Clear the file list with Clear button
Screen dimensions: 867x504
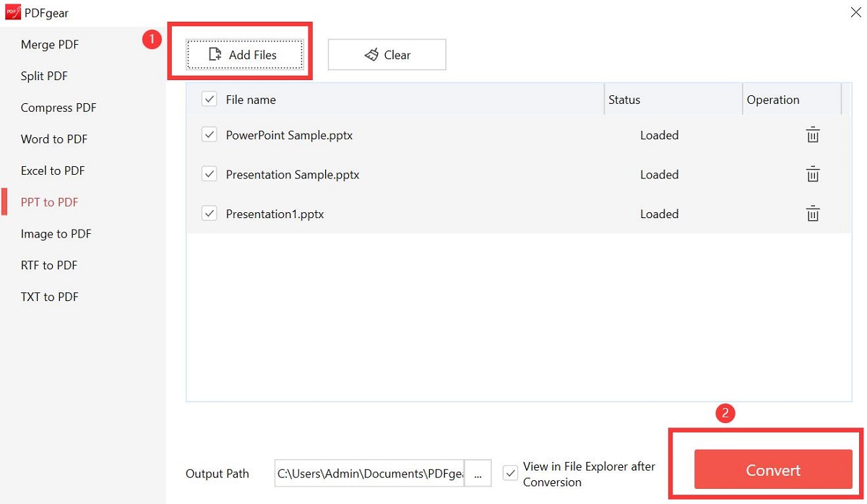tap(387, 54)
